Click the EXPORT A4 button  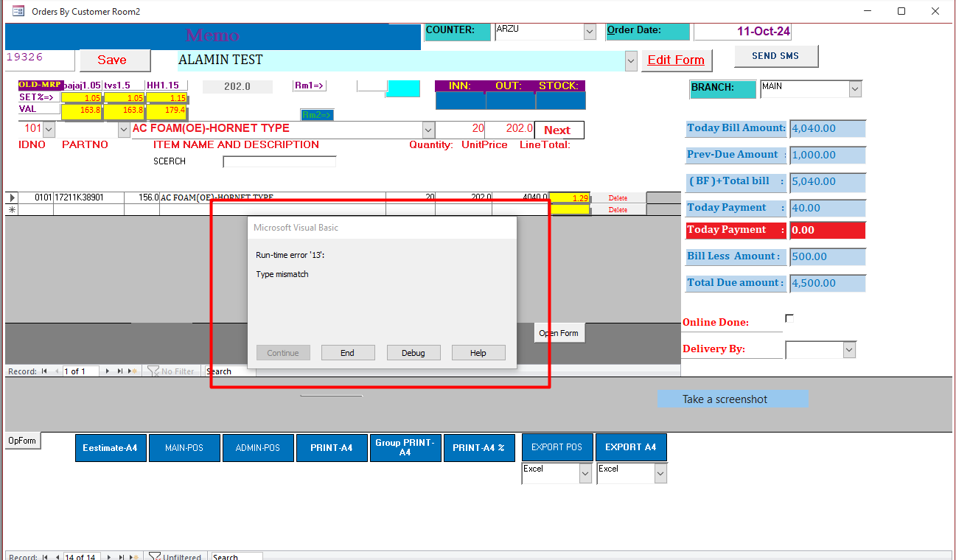point(631,448)
